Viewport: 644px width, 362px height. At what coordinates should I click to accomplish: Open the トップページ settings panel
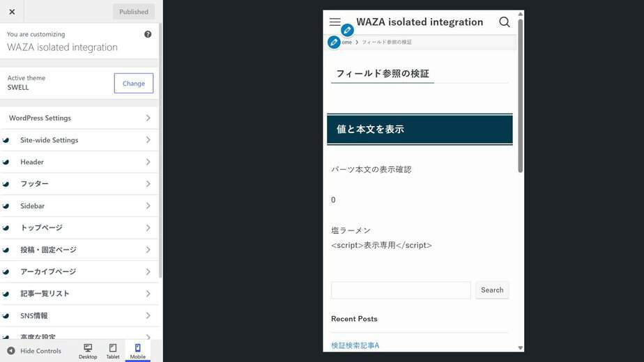tap(79, 228)
